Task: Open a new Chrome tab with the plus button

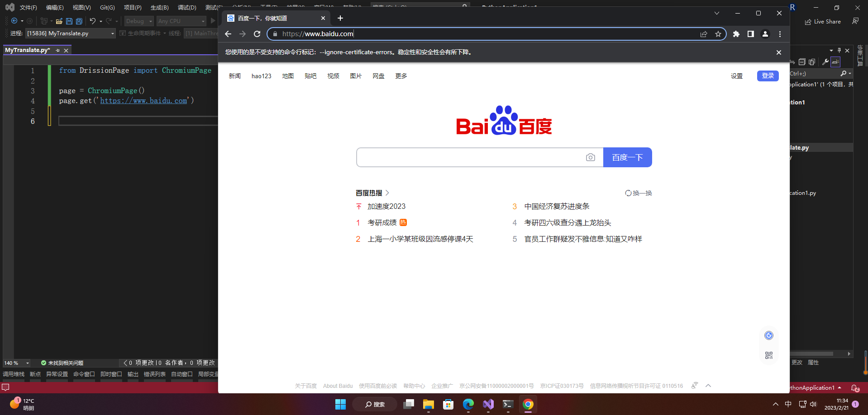Action: pyautogui.click(x=340, y=18)
